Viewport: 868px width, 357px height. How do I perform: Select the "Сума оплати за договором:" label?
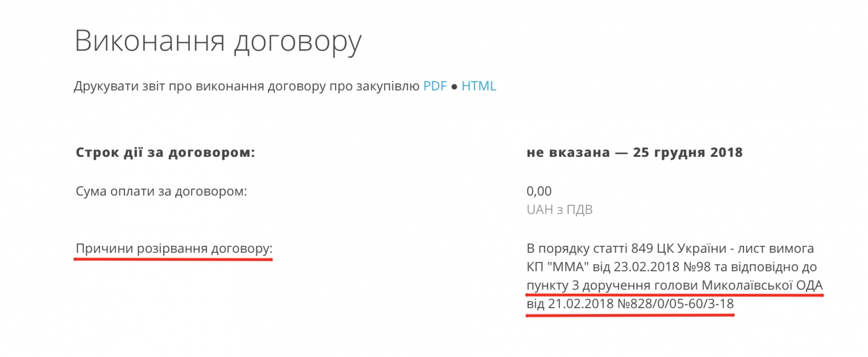click(161, 191)
